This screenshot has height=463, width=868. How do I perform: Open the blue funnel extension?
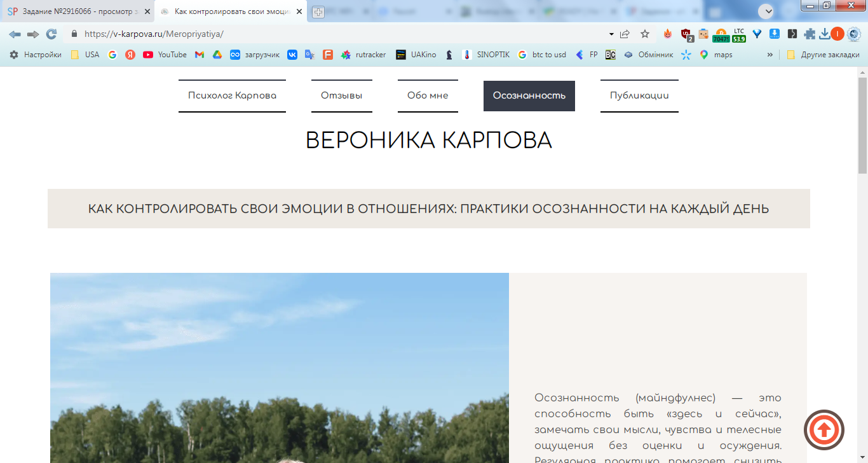[x=757, y=34]
